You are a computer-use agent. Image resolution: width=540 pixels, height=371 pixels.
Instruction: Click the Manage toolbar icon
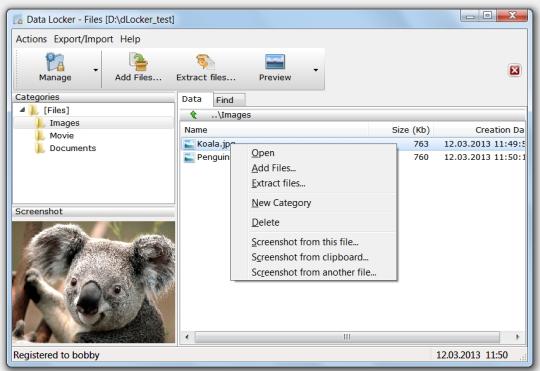click(x=55, y=62)
